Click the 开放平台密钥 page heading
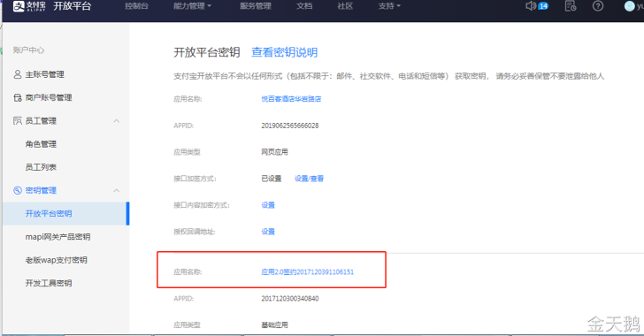Screen dimensions: 644x336 pyautogui.click(x=207, y=52)
